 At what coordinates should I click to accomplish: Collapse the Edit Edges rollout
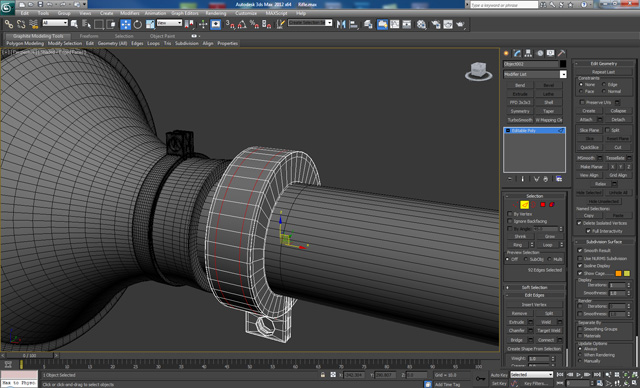click(x=534, y=295)
